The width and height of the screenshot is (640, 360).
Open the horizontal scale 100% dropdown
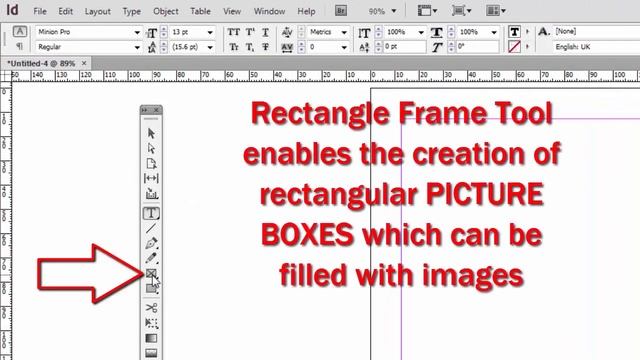click(494, 32)
